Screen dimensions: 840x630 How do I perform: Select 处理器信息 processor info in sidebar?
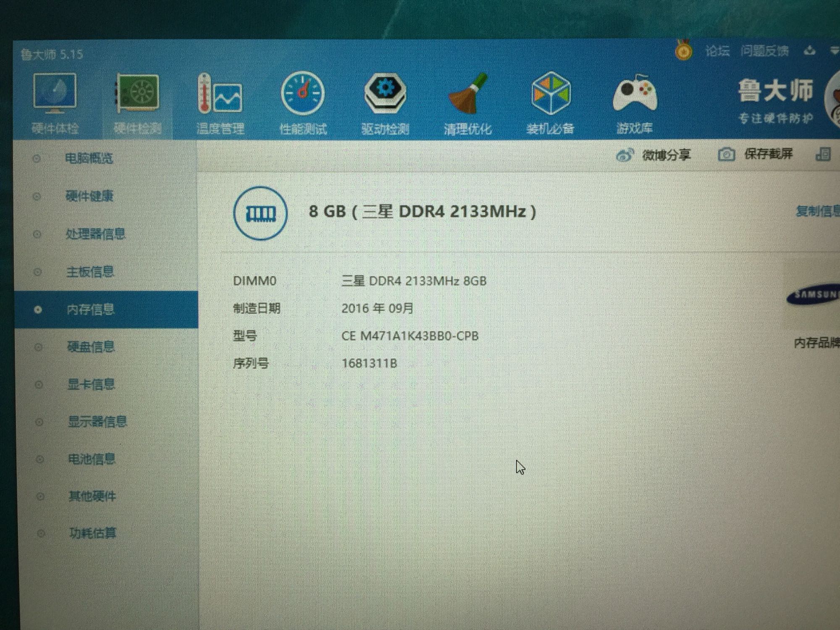point(96,234)
